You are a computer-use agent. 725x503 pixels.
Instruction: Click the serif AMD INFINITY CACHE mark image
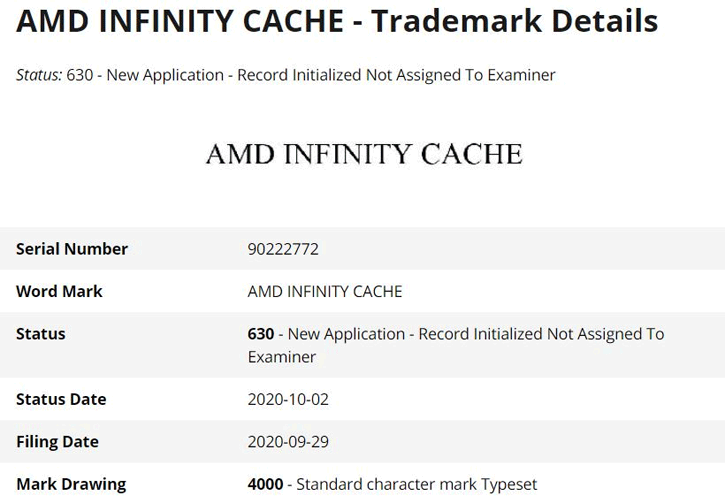[364, 154]
